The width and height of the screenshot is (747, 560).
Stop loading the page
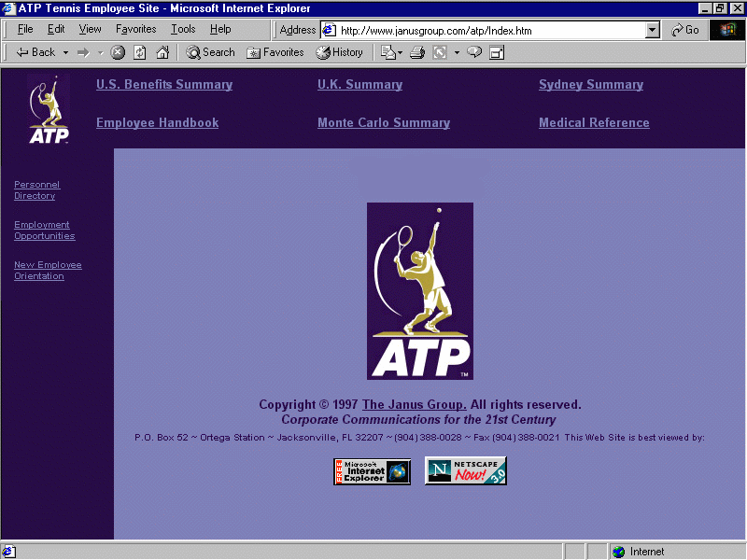118,52
